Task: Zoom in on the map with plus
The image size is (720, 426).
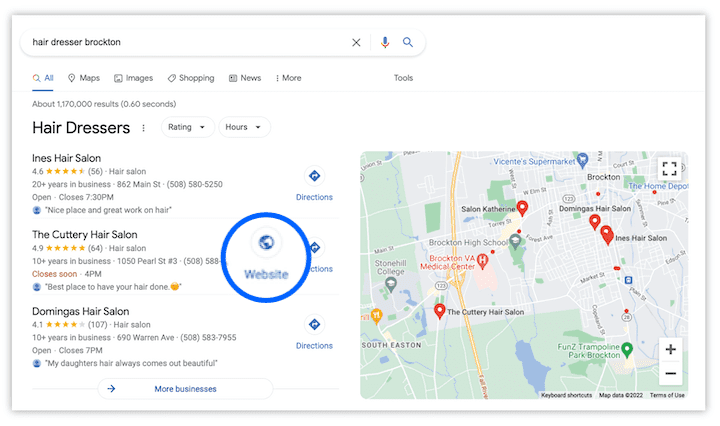Action: coord(670,349)
